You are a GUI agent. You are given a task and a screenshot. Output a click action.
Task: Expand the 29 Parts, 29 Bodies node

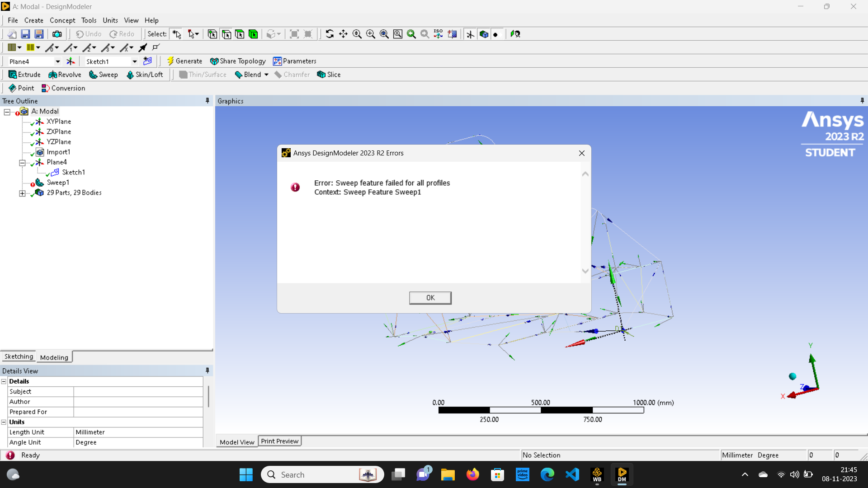(x=22, y=193)
